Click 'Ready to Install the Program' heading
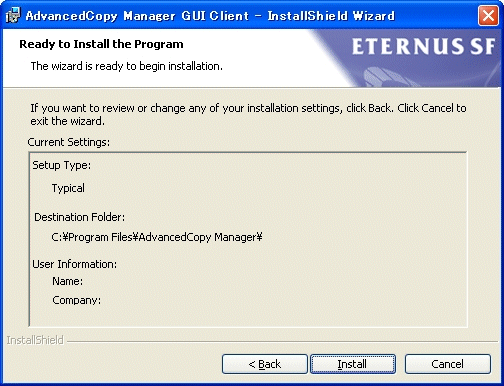Image resolution: width=504 pixels, height=386 pixels. tap(101, 44)
